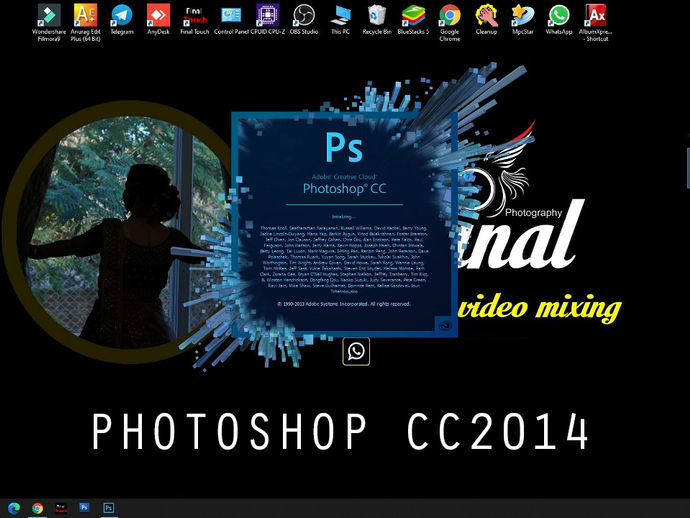Image resolution: width=690 pixels, height=518 pixels.
Task: Select the CPUID CPU-Z desktop icon
Action: [268, 20]
